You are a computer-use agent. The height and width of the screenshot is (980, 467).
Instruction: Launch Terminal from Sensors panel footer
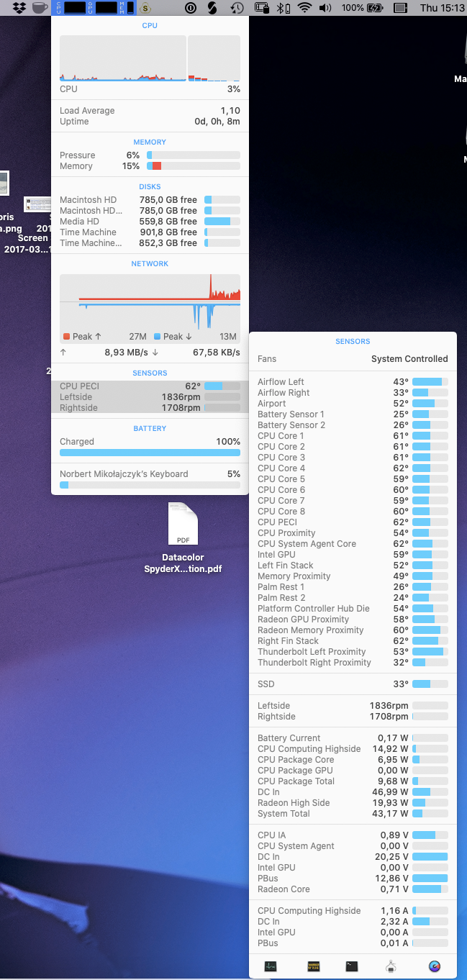(352, 966)
